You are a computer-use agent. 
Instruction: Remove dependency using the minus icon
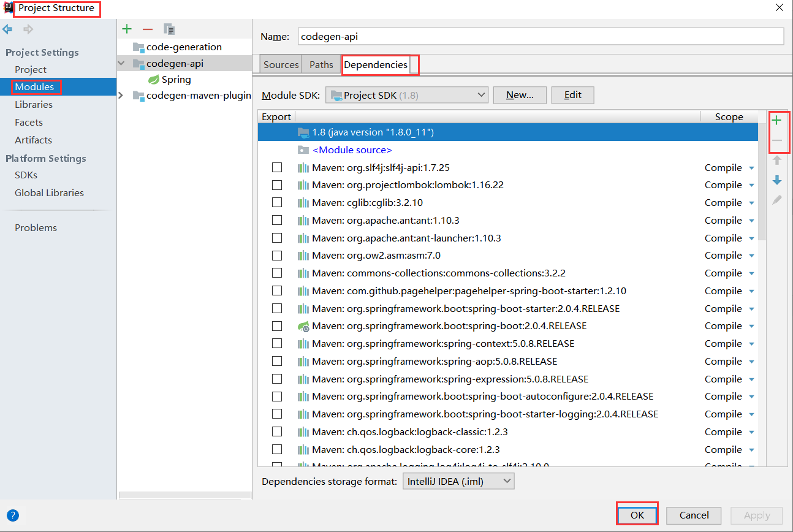pos(777,140)
